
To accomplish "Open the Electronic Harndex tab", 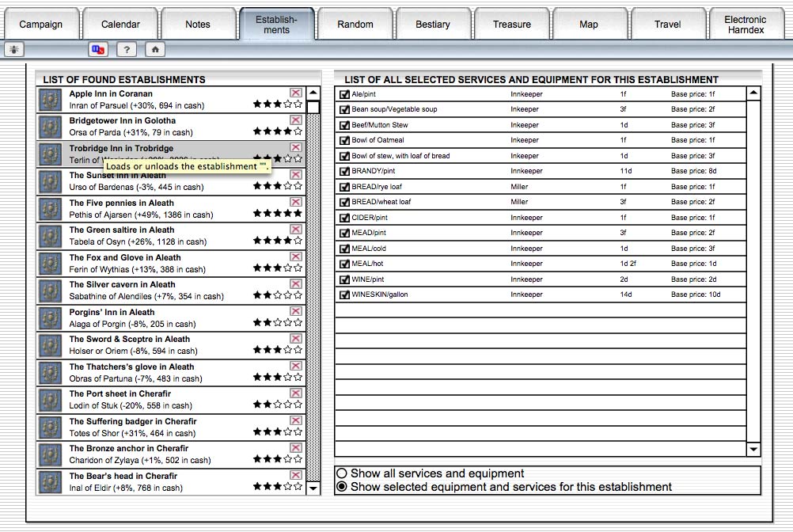I will [x=746, y=25].
